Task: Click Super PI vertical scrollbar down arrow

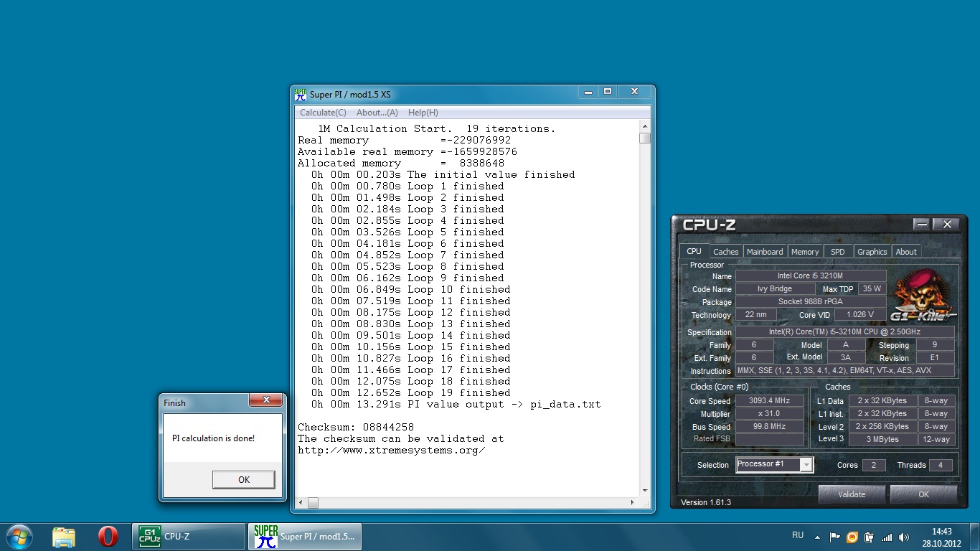Action: (645, 491)
